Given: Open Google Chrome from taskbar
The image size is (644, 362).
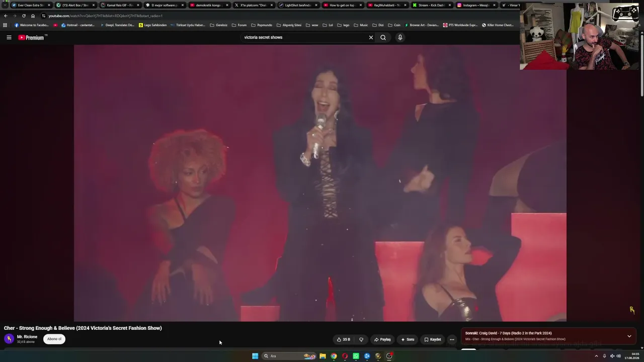Looking at the screenshot, I should pos(334,356).
